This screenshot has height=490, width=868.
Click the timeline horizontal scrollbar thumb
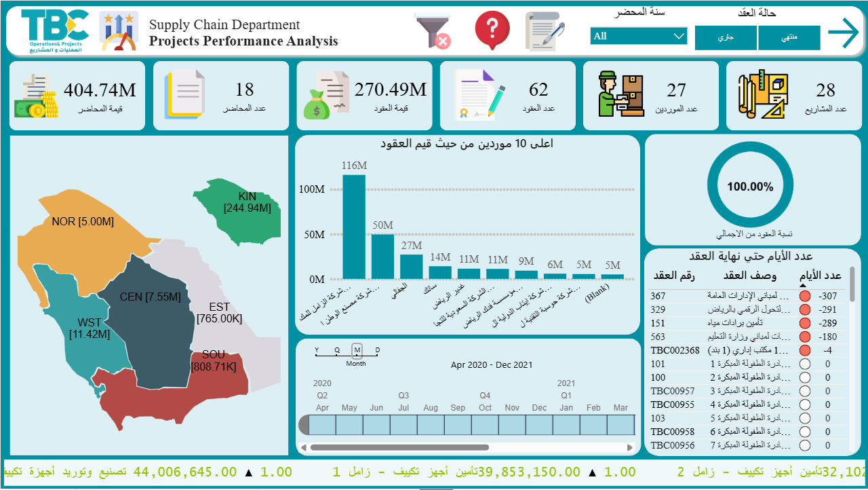click(399, 447)
